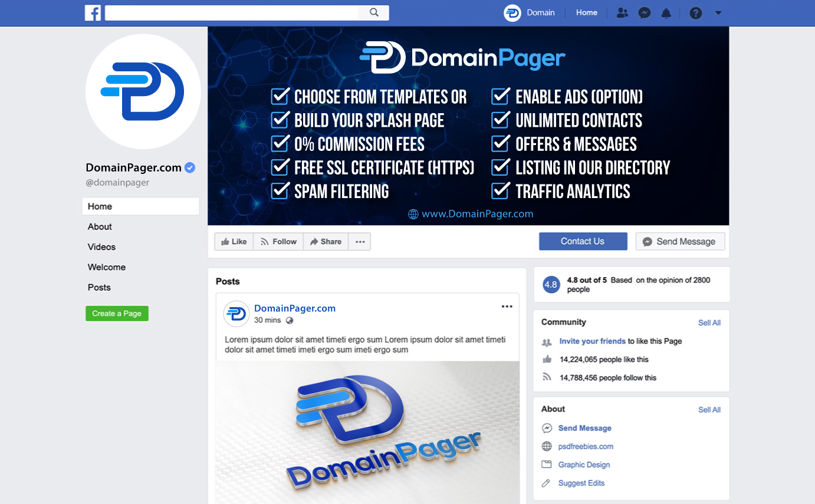Viewport: 815px width, 504px height.
Task: Open the psdfreebies.com link
Action: tap(586, 447)
